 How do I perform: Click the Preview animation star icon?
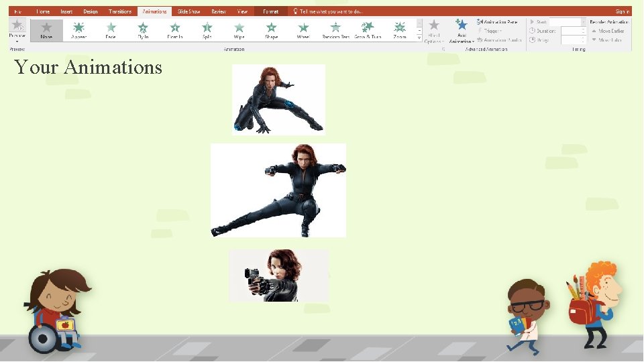tap(17, 25)
